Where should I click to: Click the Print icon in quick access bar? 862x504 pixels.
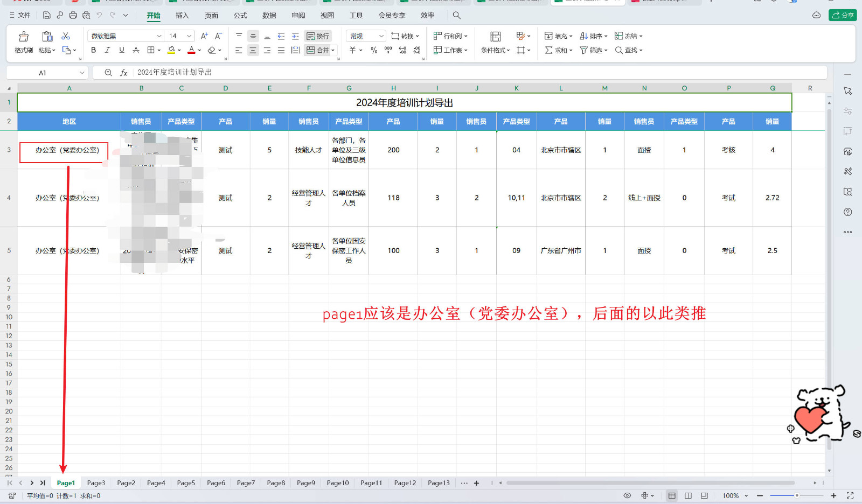(x=73, y=15)
